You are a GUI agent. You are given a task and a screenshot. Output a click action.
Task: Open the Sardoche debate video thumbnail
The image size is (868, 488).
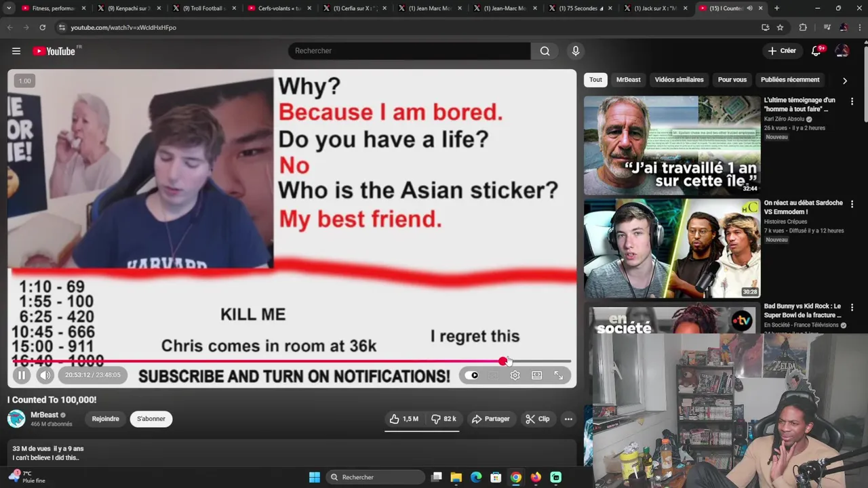tap(672, 249)
